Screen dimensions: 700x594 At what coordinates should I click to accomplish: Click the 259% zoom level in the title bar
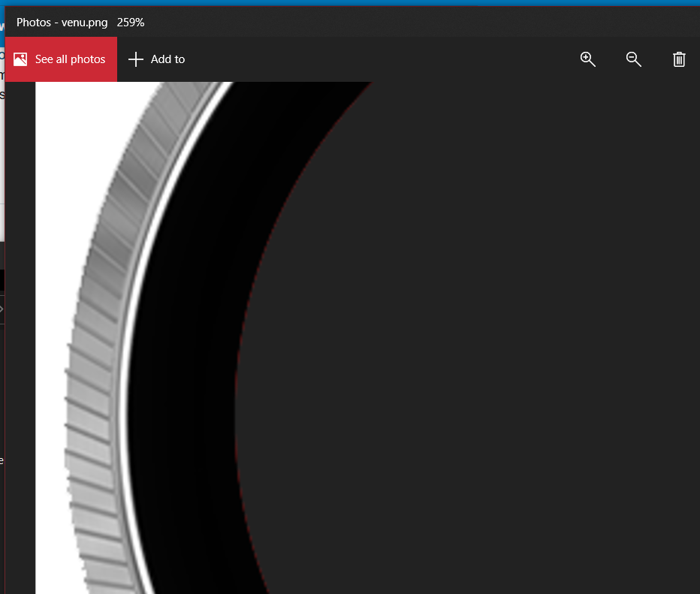point(131,23)
